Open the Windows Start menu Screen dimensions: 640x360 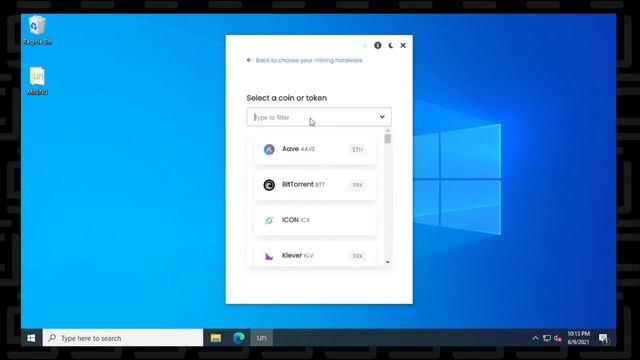tap(31, 338)
